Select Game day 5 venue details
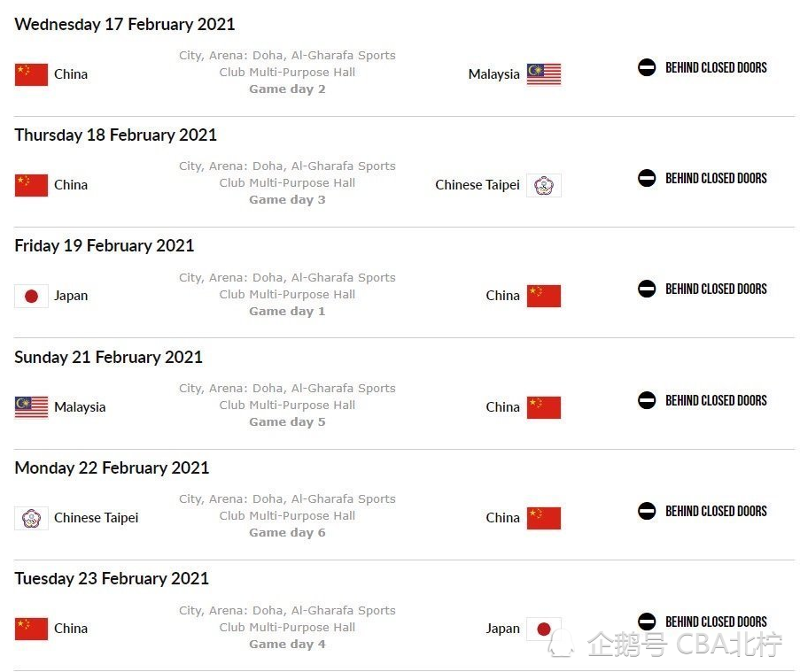Image resolution: width=800 pixels, height=672 pixels. [x=287, y=405]
